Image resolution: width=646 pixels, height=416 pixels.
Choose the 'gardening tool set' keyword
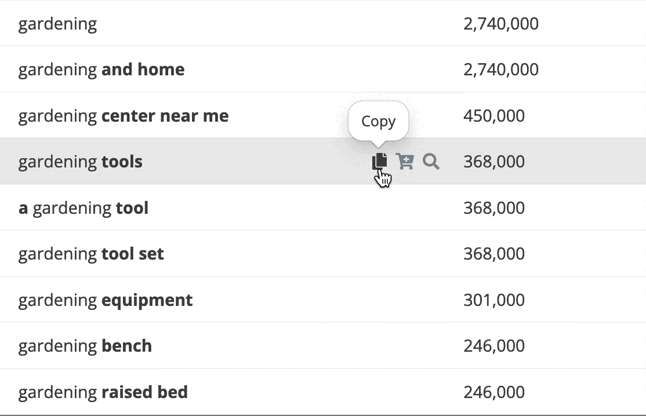[x=91, y=254]
